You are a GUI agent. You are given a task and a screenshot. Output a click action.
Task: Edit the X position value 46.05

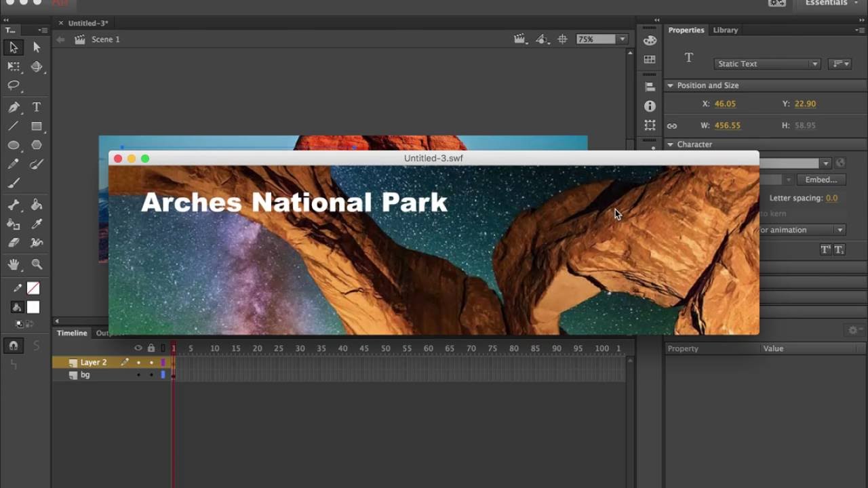click(x=725, y=104)
